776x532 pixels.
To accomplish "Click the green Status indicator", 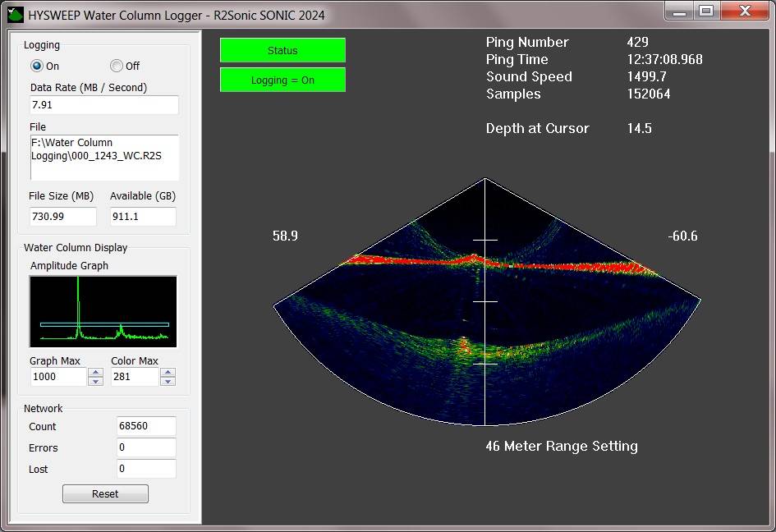I will pos(282,50).
